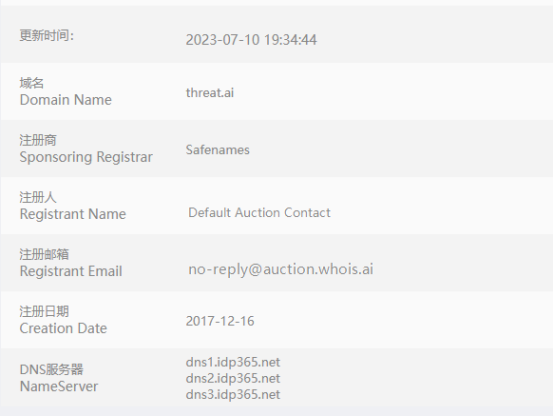The width and height of the screenshot is (554, 416).
Task: Click the Creation Date label
Action: pyautogui.click(x=63, y=328)
